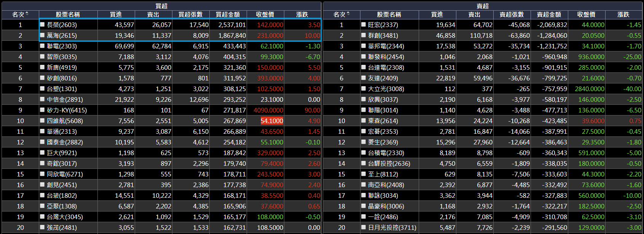
Task: Select stock 台玻(1802)
Action: point(62,196)
